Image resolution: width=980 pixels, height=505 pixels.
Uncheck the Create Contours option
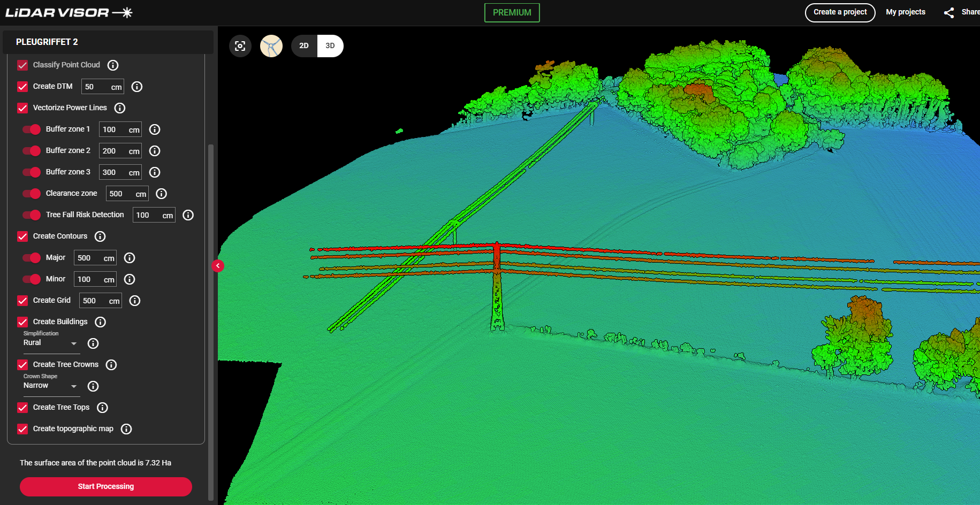[22, 236]
